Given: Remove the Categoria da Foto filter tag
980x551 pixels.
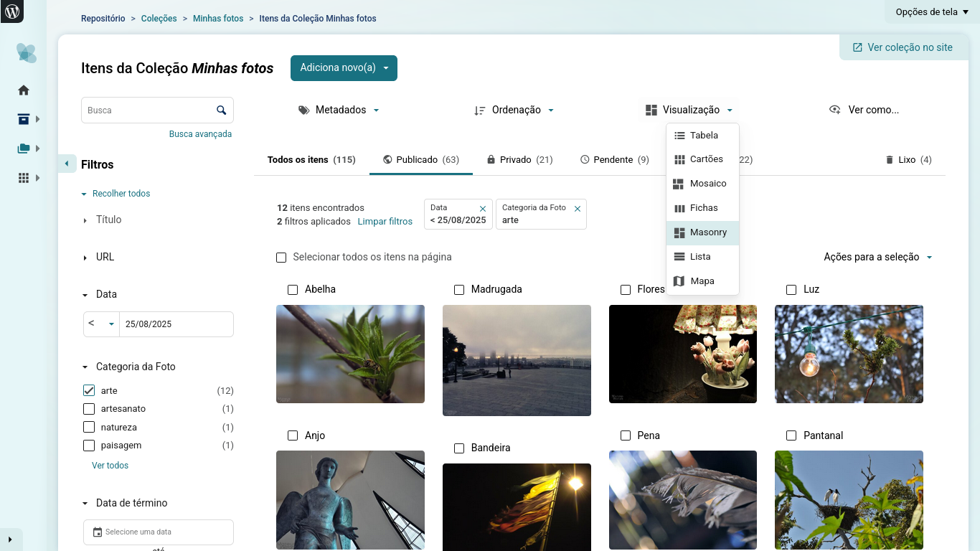Looking at the screenshot, I should click(x=578, y=208).
